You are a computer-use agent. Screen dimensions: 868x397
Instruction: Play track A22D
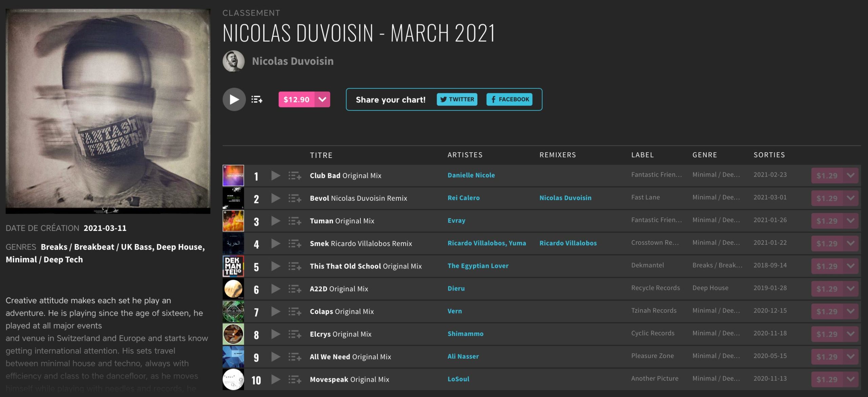click(276, 289)
